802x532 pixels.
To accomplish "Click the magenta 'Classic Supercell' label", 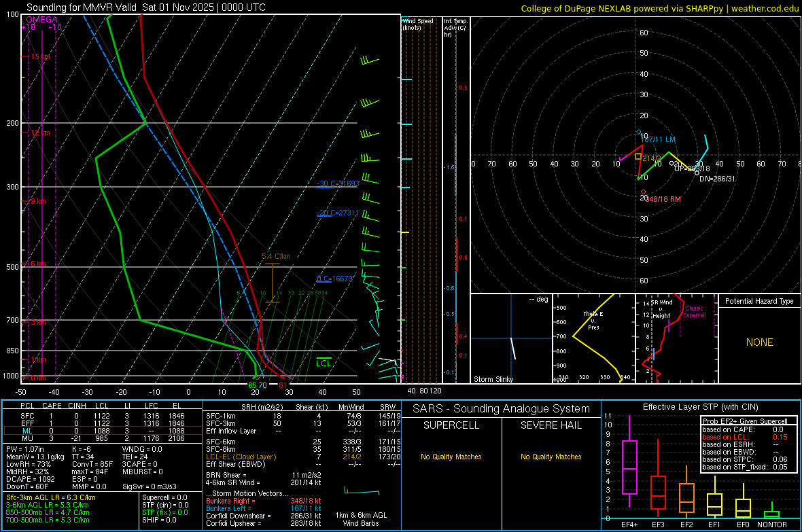I will (x=694, y=312).
